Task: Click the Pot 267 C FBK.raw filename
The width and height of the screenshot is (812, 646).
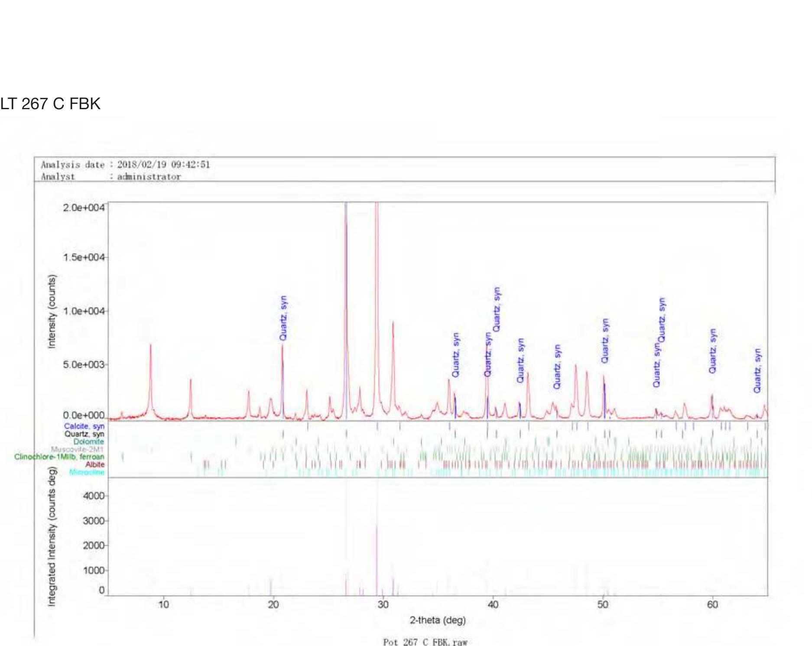Action: pyautogui.click(x=425, y=642)
